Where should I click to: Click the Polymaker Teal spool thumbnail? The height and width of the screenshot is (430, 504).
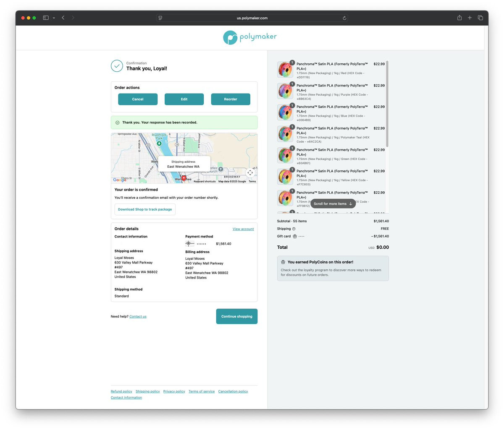[285, 134]
